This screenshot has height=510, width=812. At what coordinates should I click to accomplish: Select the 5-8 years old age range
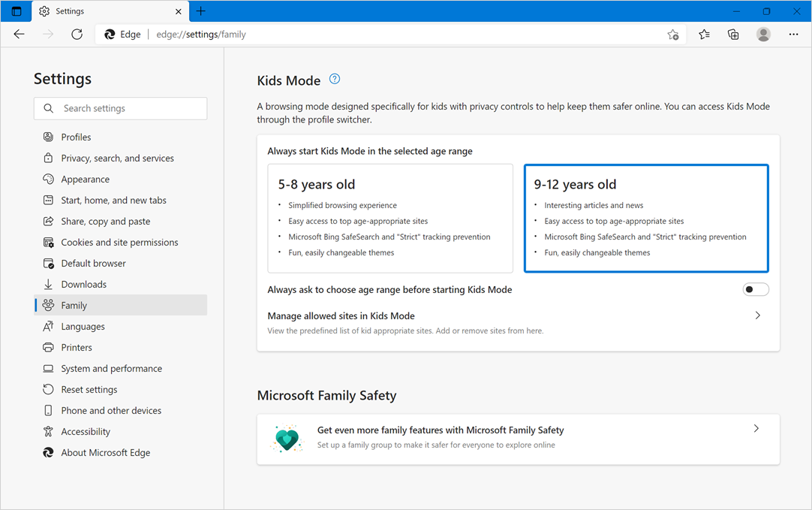(x=390, y=218)
